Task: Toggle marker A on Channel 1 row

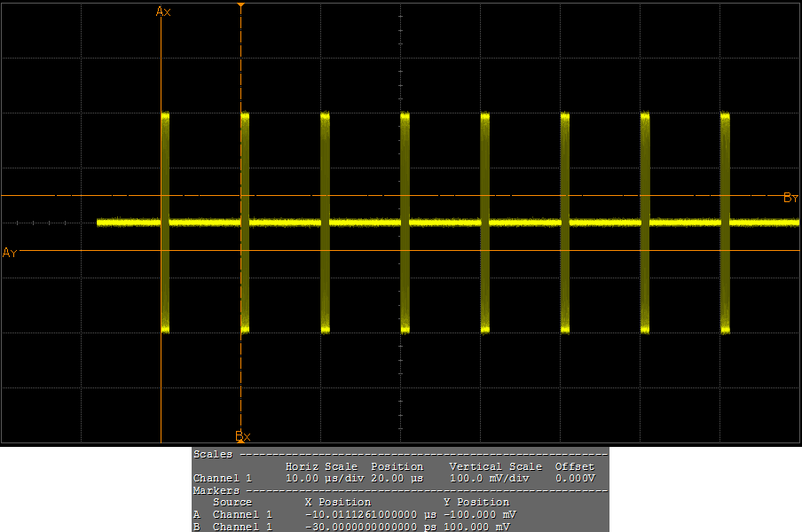Action: click(194, 514)
